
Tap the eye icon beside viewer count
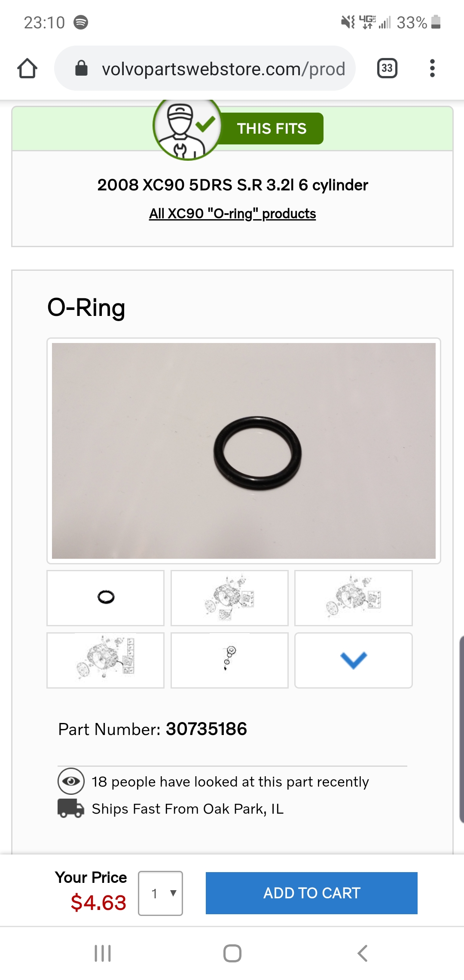pos(71,781)
